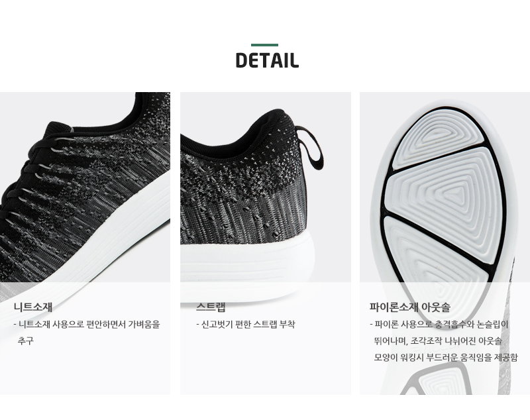Open the outsole bottom photo
This screenshot has height=420, width=530.
click(445, 243)
